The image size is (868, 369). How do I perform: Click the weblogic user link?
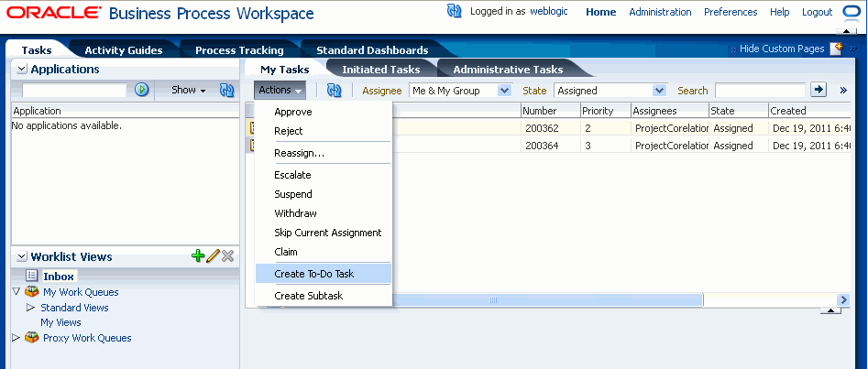click(x=549, y=11)
